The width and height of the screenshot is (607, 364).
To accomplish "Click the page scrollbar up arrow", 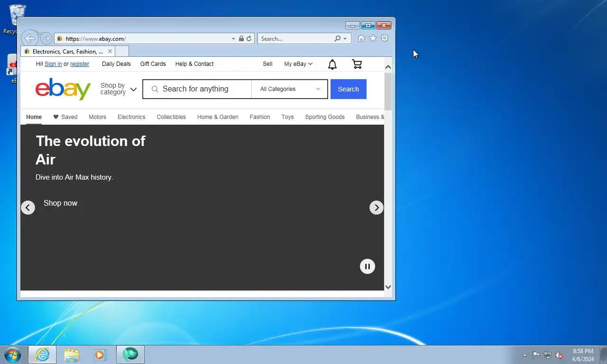I will [x=388, y=67].
